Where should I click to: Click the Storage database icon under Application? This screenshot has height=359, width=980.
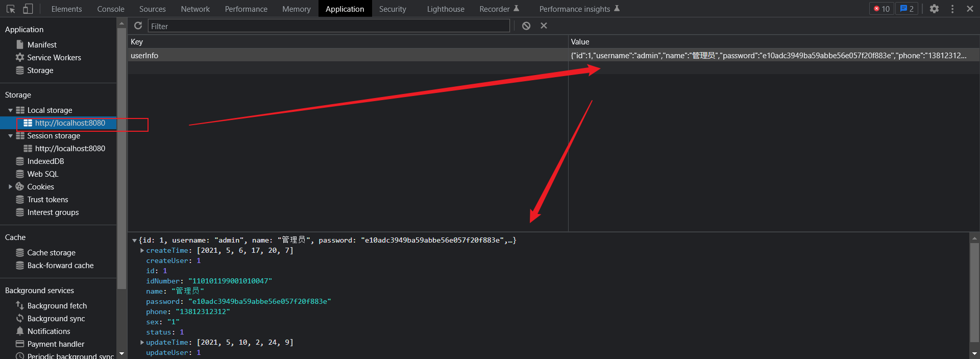coord(20,70)
